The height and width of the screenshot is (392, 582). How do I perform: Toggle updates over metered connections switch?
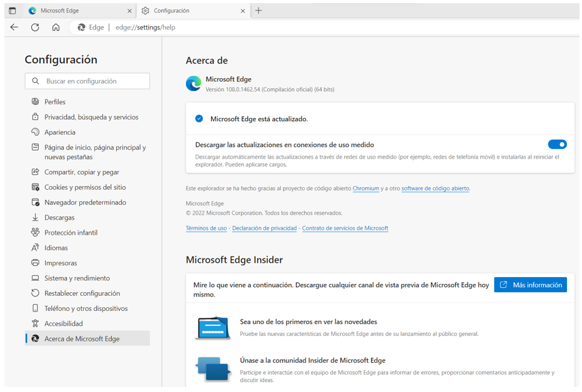coord(557,144)
